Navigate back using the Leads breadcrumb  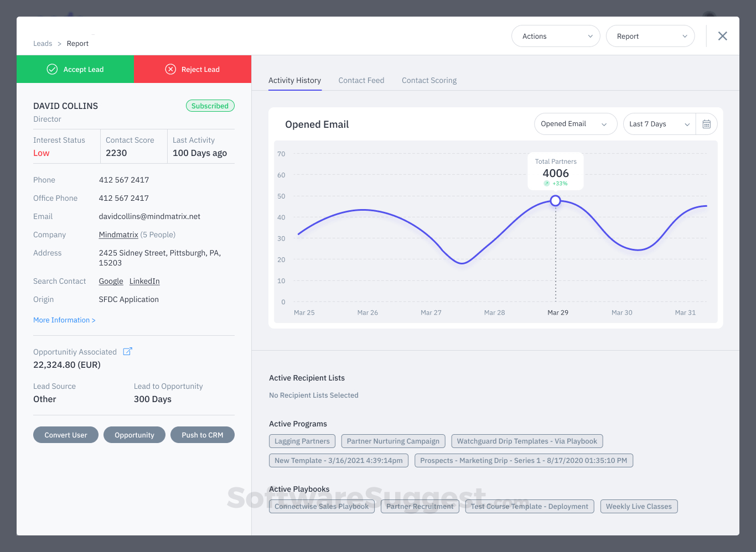coord(43,43)
